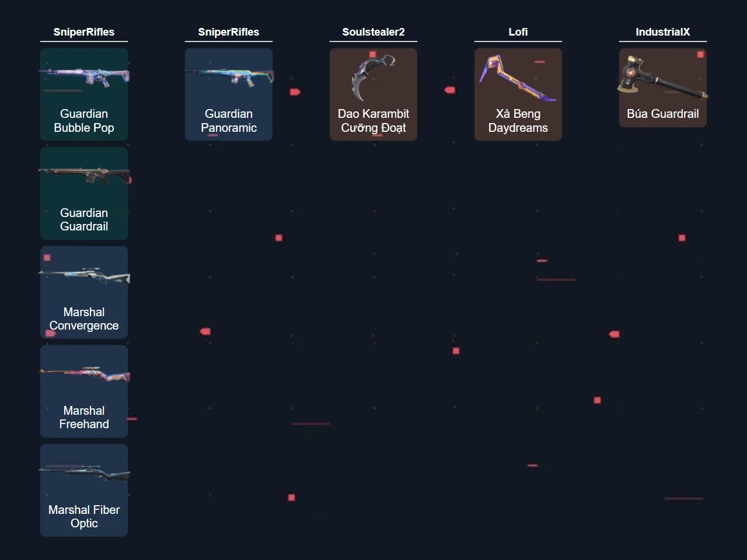Click the "Búa Guardrail" text label
Viewport: 747px width, 560px height.
[x=662, y=114]
